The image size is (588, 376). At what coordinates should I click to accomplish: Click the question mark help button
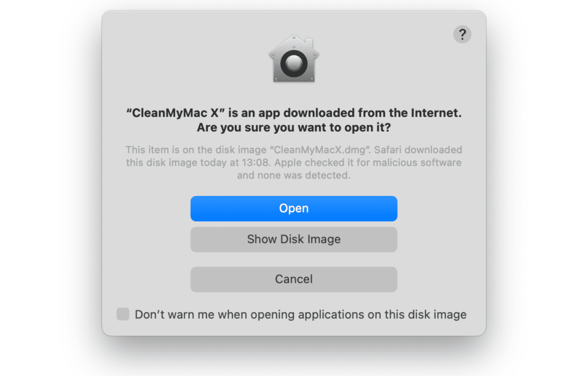click(x=462, y=34)
